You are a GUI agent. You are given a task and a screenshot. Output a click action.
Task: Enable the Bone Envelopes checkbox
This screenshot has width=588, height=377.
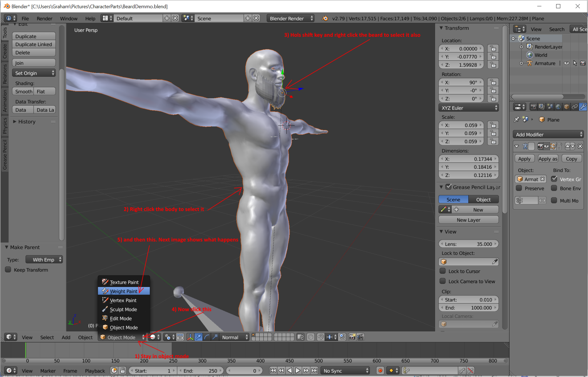(554, 188)
